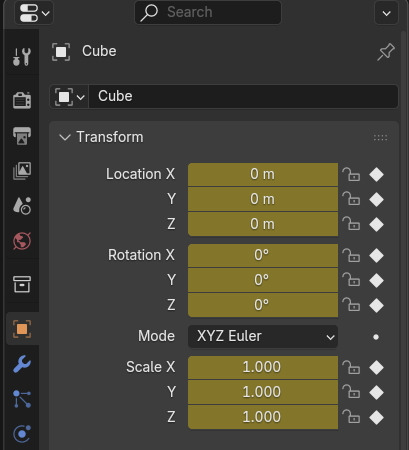Open the Tool properties tab
The image size is (409, 450).
[x=22, y=56]
